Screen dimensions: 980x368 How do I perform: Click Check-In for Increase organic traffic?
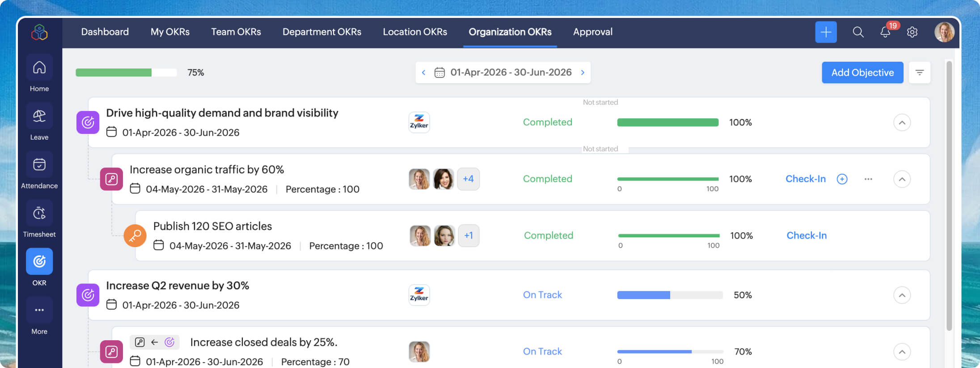tap(806, 179)
